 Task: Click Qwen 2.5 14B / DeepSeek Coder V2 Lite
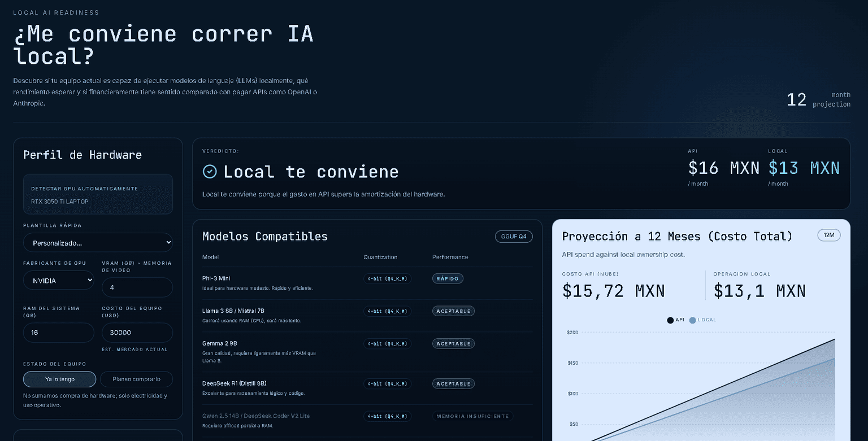(x=256, y=416)
